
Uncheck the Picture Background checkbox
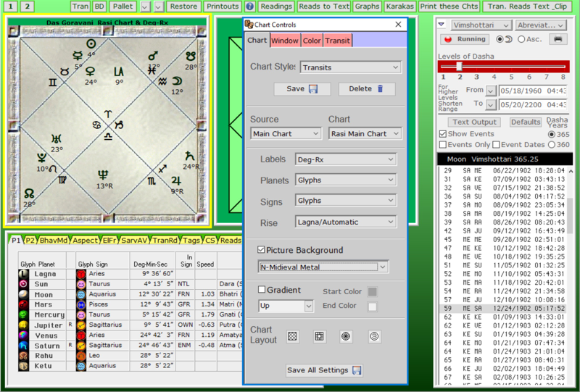pos(261,250)
